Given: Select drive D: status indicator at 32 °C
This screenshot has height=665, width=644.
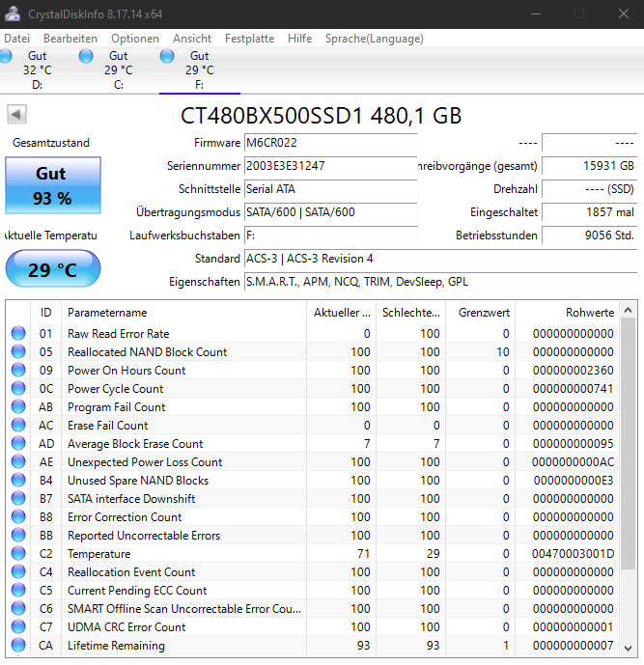Looking at the screenshot, I should coord(6,56).
